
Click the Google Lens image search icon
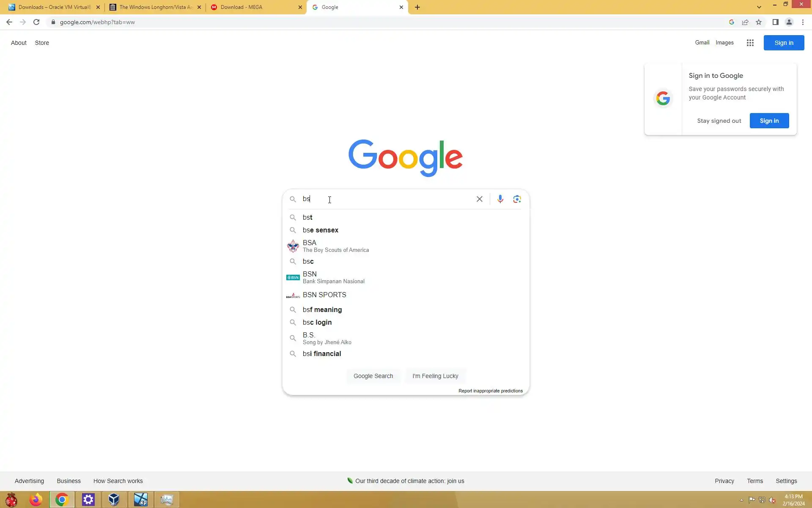517,199
